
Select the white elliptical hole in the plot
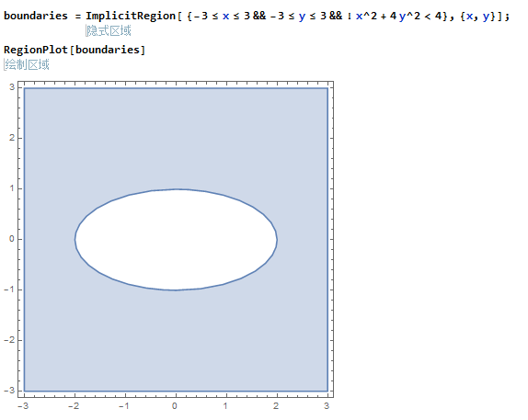pyautogui.click(x=176, y=240)
